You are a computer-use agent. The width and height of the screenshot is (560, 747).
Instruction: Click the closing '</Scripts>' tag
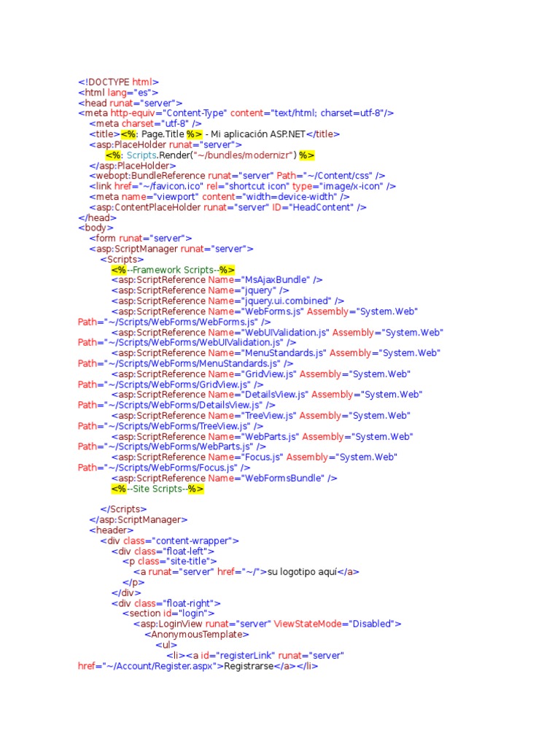123,509
